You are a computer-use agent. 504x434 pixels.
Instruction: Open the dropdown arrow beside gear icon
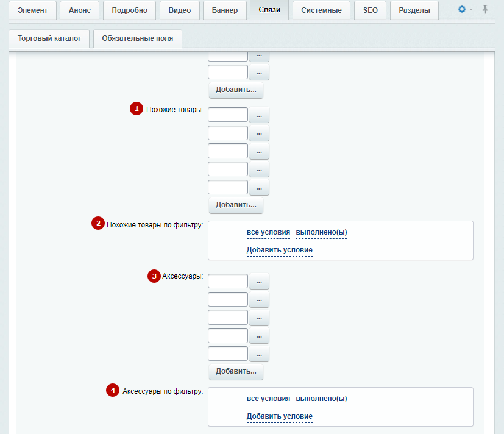tap(471, 10)
